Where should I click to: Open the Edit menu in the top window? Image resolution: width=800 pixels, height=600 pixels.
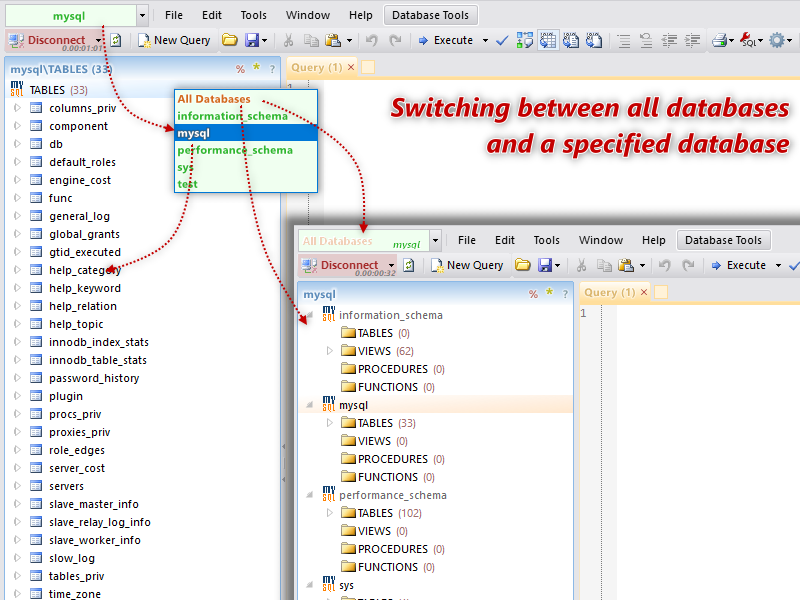[x=212, y=15]
